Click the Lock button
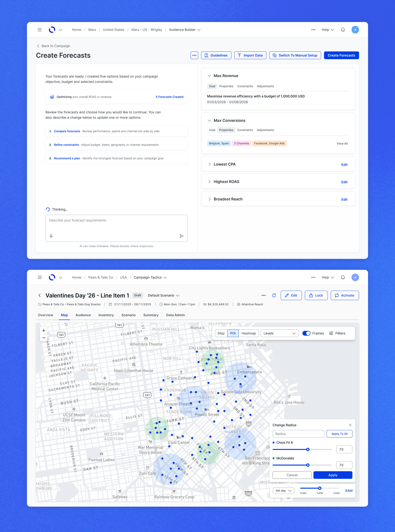 pos(316,295)
